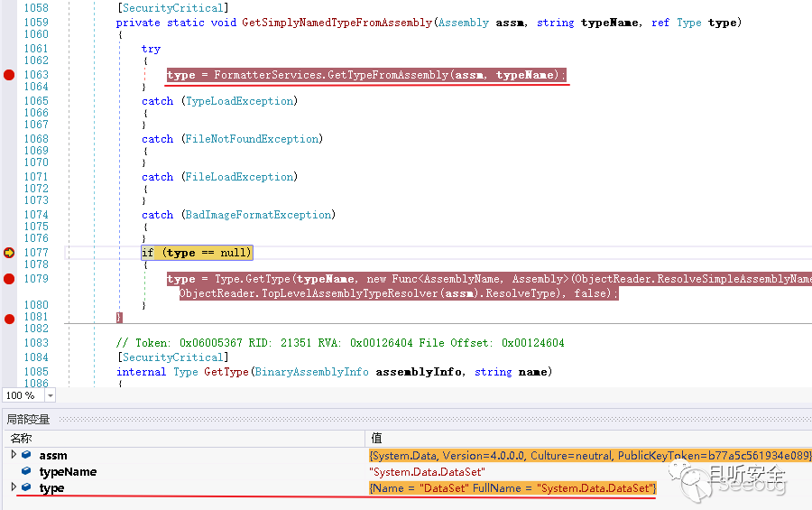Click TypeLoadException in the catch clause
This screenshot has height=510, width=812.
pos(241,101)
